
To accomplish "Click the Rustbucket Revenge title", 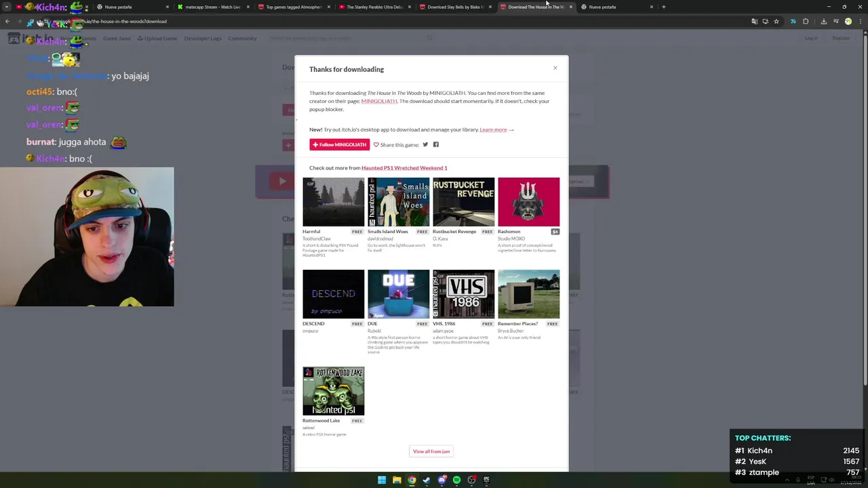I will tap(454, 232).
